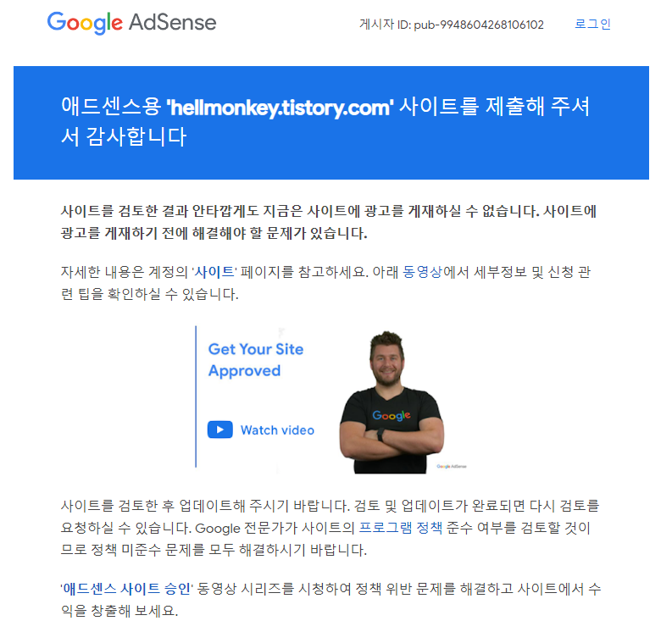The width and height of the screenshot is (672, 632).
Task: Click the blue play button icon
Action: point(219,430)
